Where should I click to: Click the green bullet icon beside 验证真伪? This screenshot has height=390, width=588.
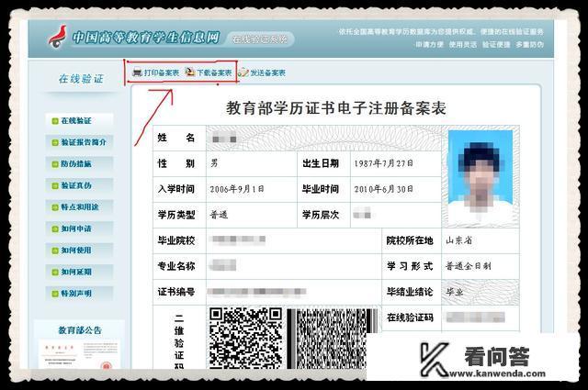(x=55, y=185)
